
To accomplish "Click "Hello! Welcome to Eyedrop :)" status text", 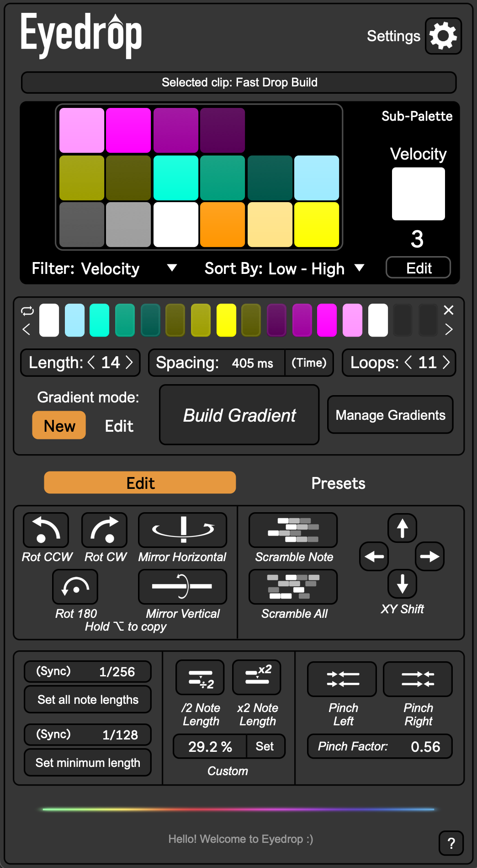I will [x=241, y=839].
